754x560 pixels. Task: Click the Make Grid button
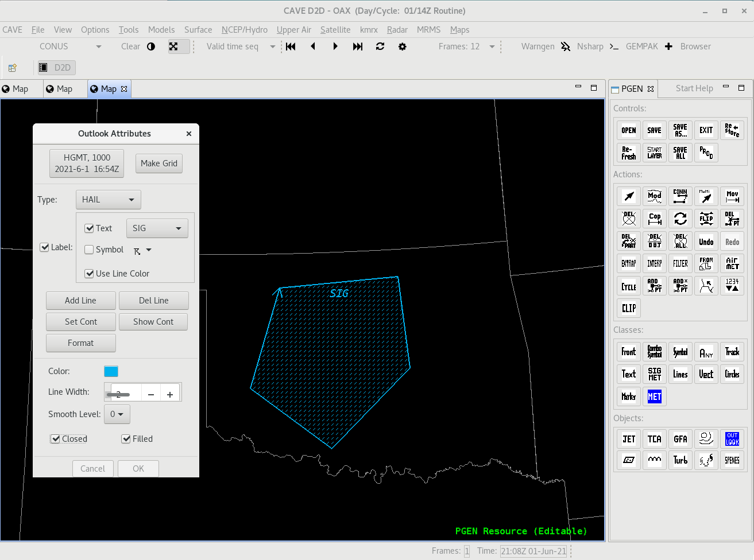158,164
